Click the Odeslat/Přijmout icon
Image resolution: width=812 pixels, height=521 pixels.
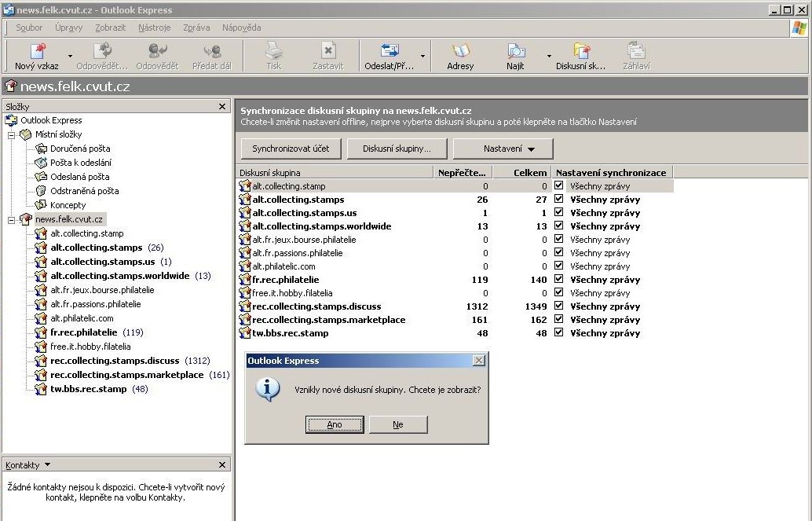point(390,51)
